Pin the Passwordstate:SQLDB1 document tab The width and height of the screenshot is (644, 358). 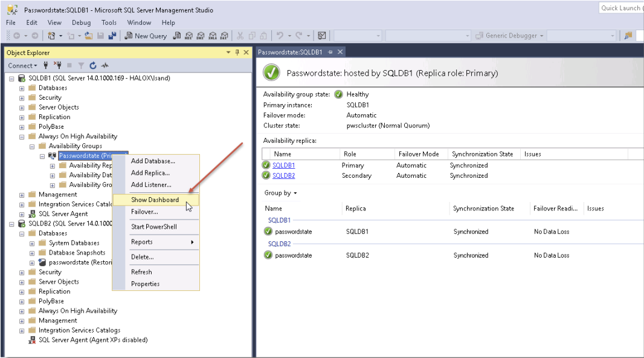[330, 52]
